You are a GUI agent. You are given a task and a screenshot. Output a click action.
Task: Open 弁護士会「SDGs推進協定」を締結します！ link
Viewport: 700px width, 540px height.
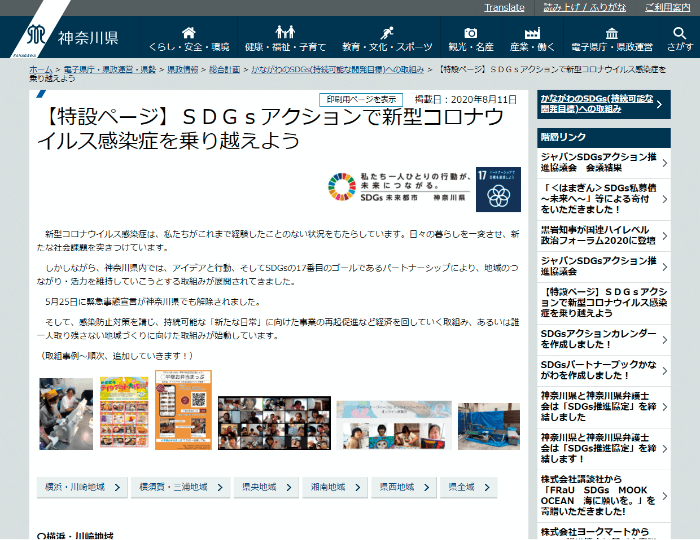click(x=604, y=449)
